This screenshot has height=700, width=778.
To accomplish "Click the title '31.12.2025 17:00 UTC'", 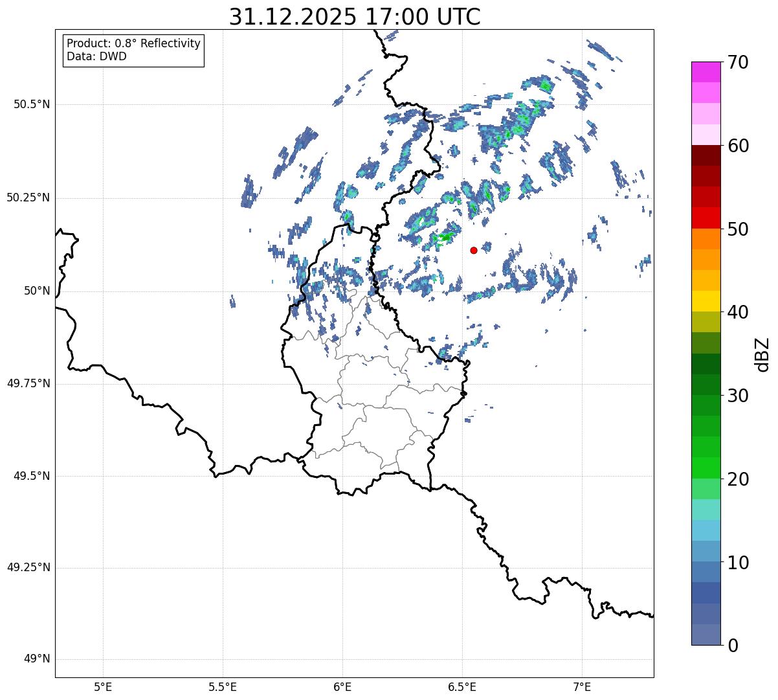I will 355,16.
